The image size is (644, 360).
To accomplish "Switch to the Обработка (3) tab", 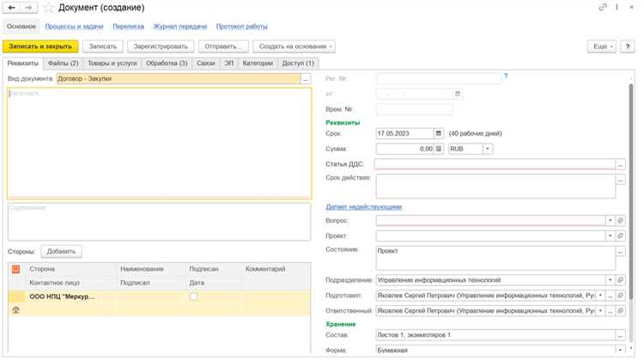I will [167, 64].
